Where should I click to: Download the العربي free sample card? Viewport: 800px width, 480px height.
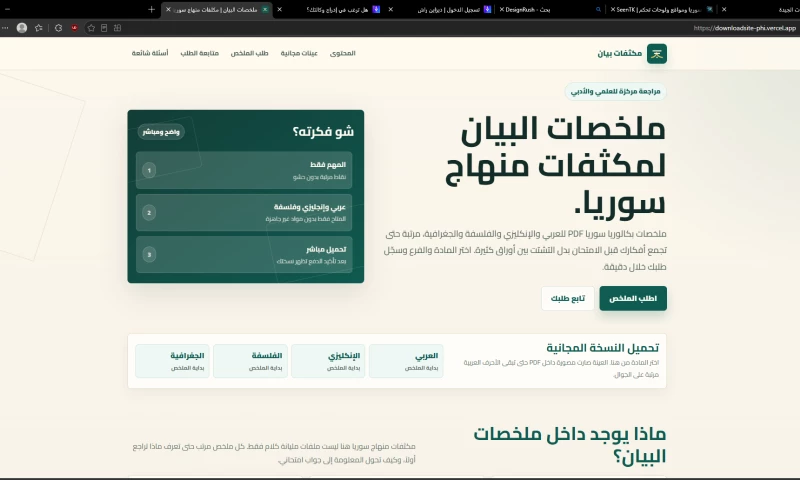tap(406, 361)
